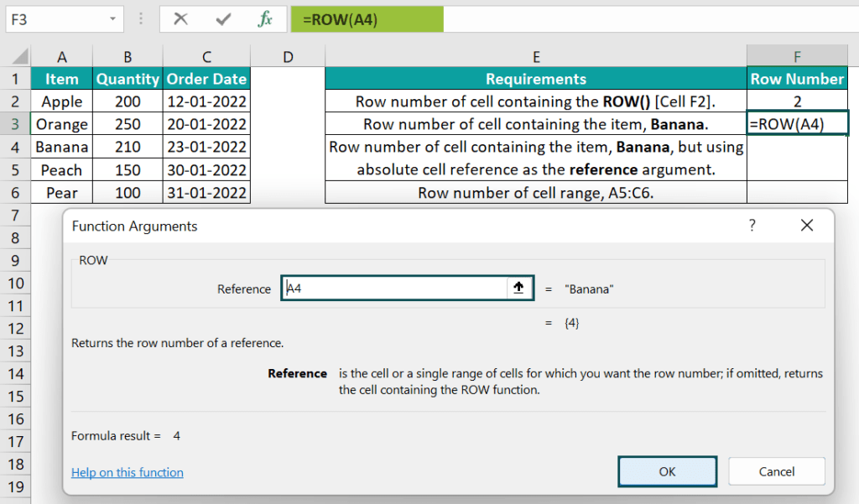This screenshot has height=504, width=859.
Task: Select the row 6 header
Action: tap(13, 193)
